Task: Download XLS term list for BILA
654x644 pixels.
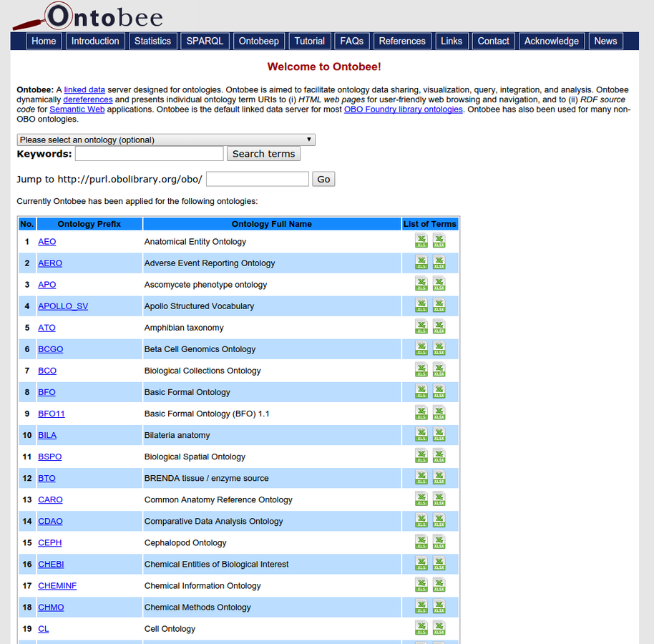Action: point(421,434)
